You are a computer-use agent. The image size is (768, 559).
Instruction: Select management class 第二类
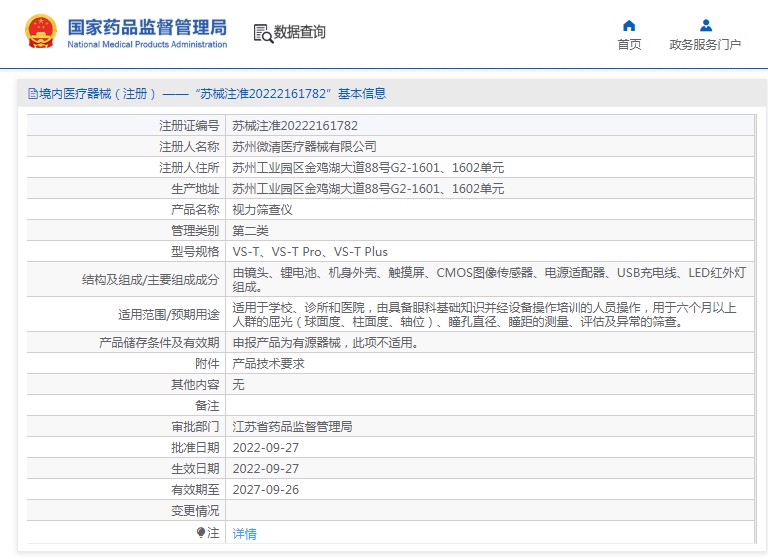click(x=250, y=231)
